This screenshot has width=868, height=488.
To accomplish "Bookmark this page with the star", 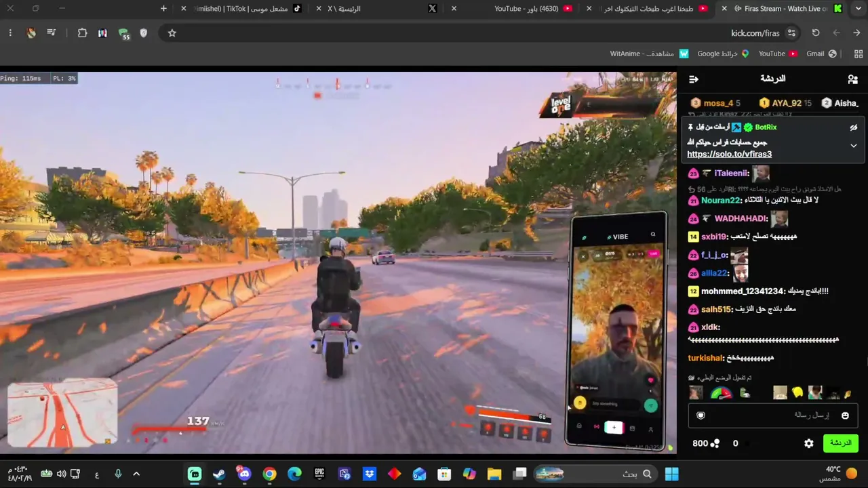I will click(x=172, y=33).
